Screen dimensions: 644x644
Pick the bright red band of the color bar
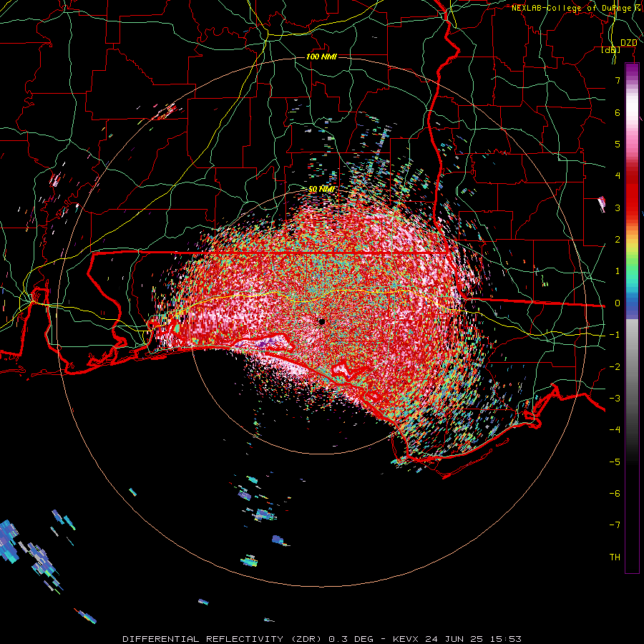pyautogui.click(x=632, y=197)
